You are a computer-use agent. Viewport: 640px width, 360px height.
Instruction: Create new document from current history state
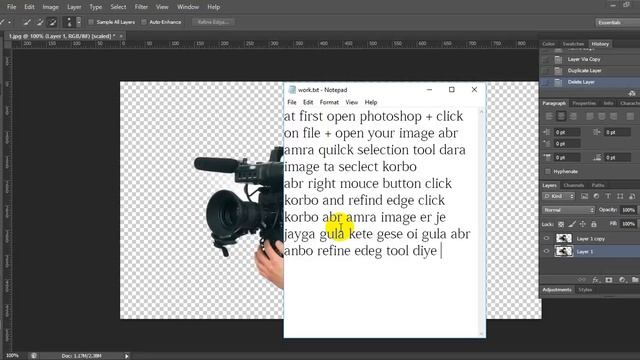[x=631, y=93]
